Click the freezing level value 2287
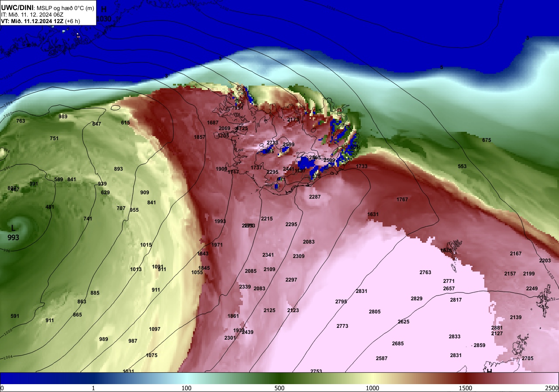 315,197
